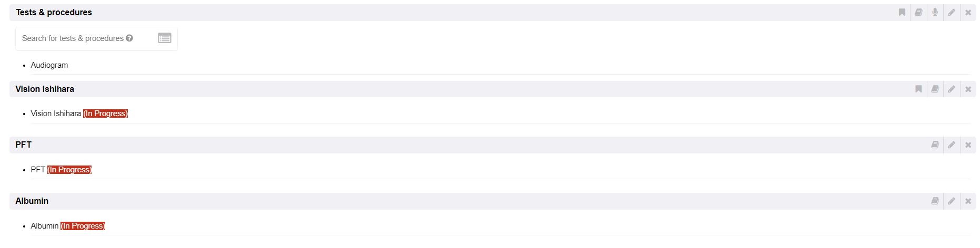Open the list picker beside the search field
Image resolution: width=980 pixels, height=248 pixels.
pyautogui.click(x=165, y=38)
